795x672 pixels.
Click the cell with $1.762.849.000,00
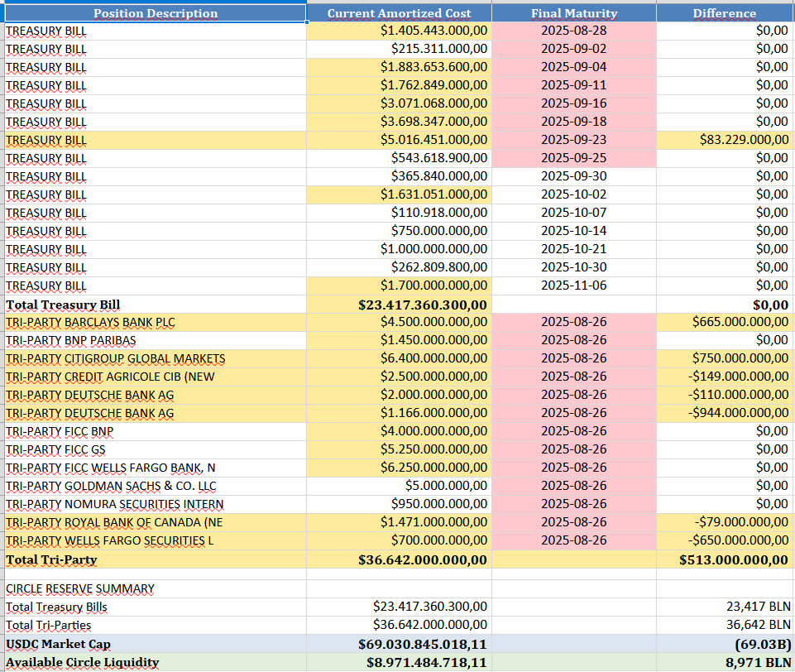point(399,86)
